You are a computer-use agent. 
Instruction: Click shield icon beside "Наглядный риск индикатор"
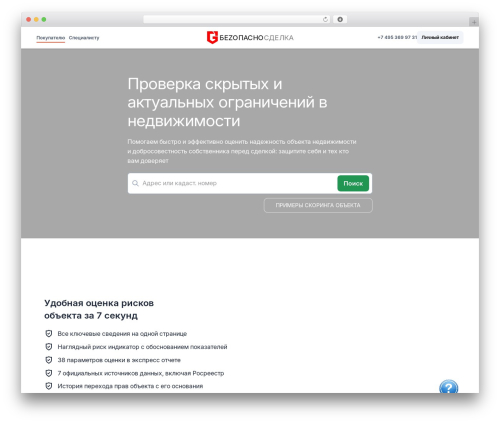pos(49,347)
